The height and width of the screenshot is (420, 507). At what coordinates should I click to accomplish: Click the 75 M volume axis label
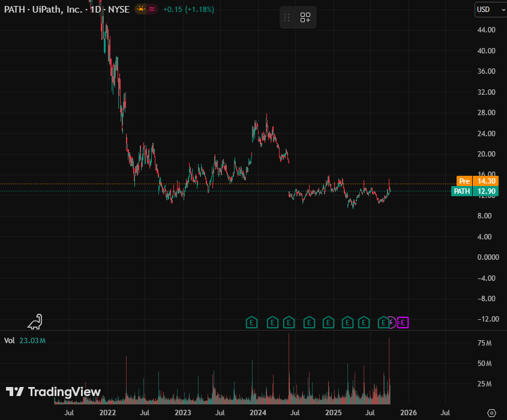coord(484,343)
